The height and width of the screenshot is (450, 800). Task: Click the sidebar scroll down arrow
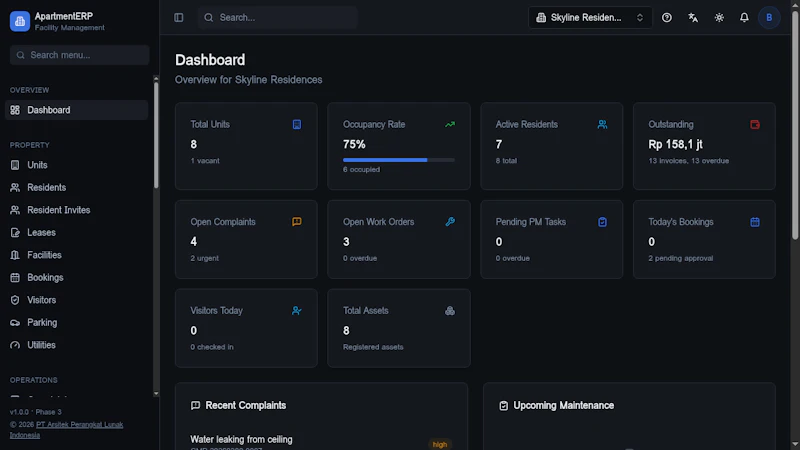[156, 394]
